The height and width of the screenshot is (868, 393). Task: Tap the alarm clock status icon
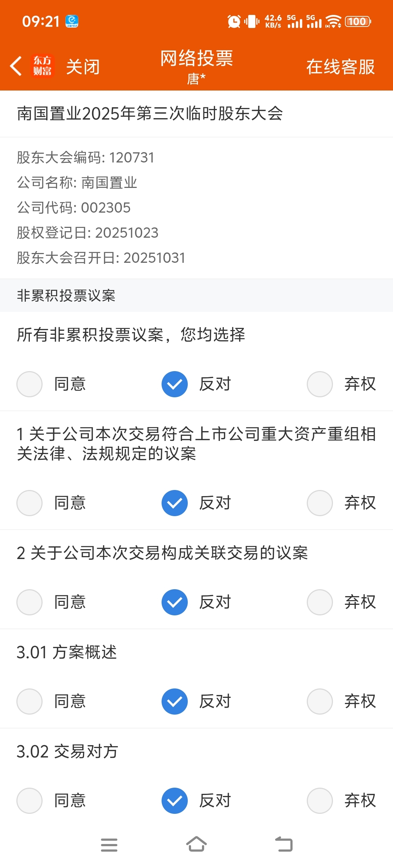234,21
